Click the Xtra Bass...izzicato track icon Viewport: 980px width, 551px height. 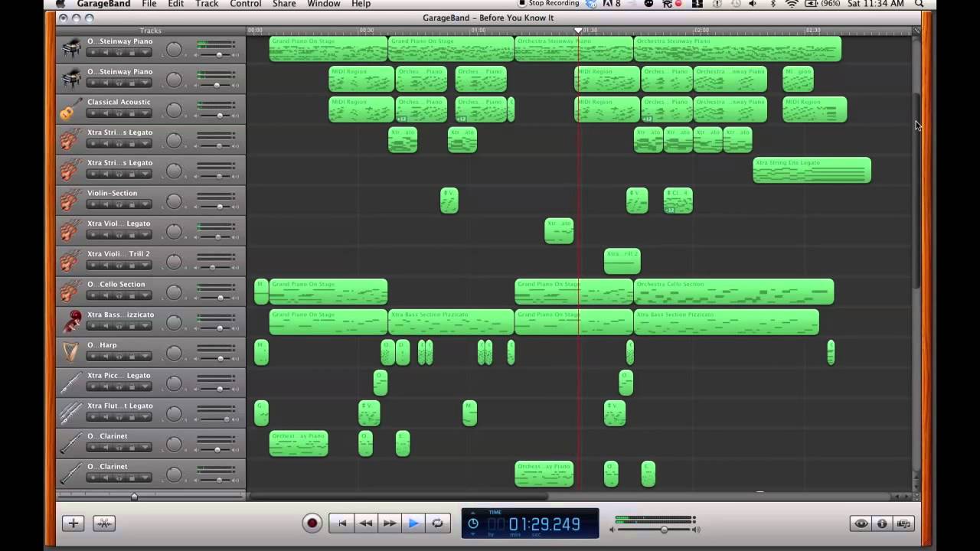[70, 322]
